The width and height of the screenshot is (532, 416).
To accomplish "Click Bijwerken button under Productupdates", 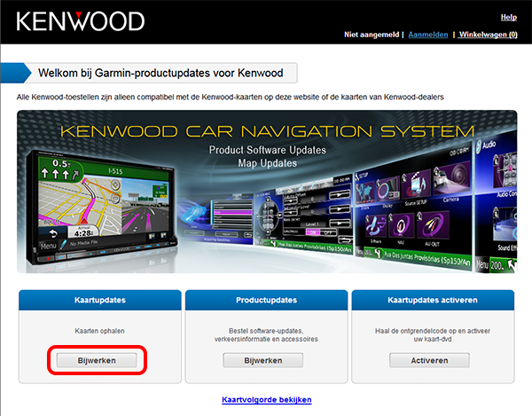I will [x=263, y=360].
